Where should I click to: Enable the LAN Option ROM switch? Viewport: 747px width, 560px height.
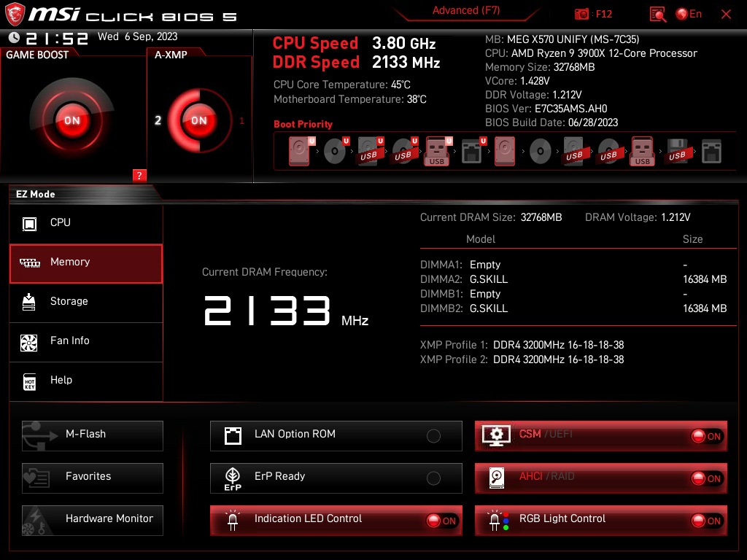coord(433,436)
